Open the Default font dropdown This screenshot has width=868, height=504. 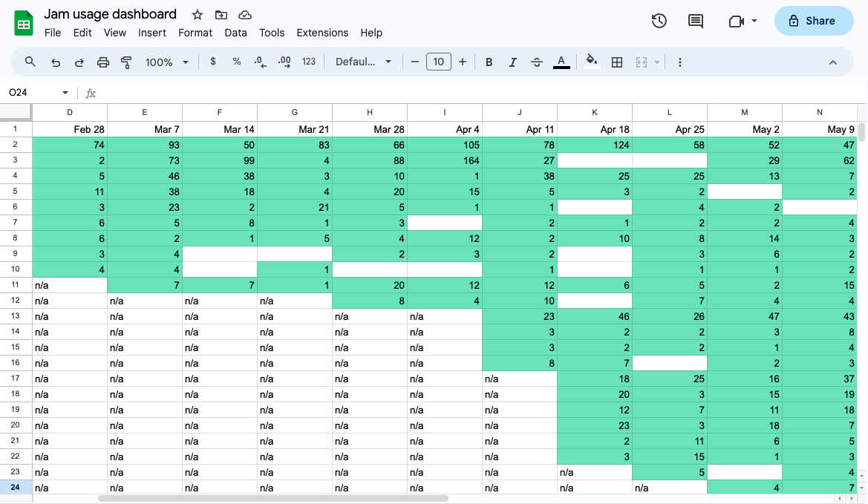click(363, 62)
